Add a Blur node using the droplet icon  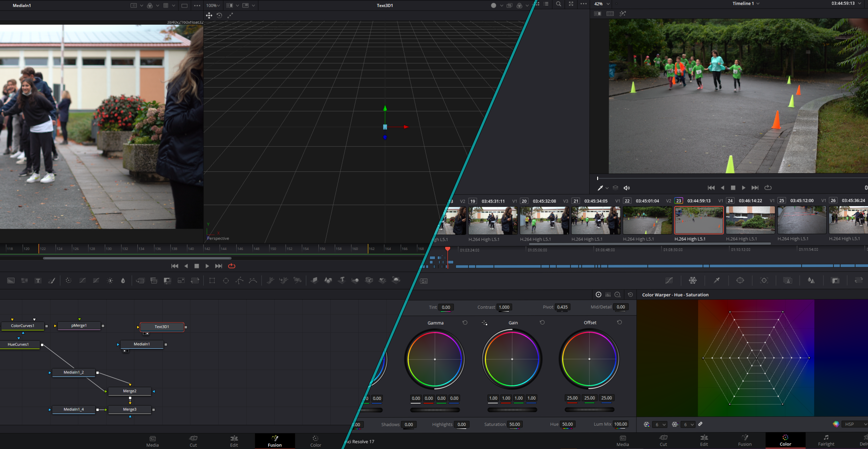pos(123,281)
